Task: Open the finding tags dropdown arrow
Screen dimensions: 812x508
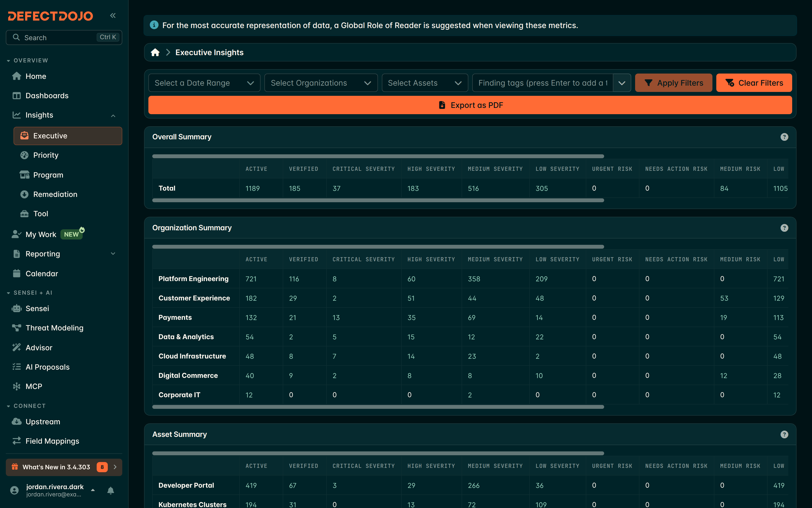Action: (622, 83)
